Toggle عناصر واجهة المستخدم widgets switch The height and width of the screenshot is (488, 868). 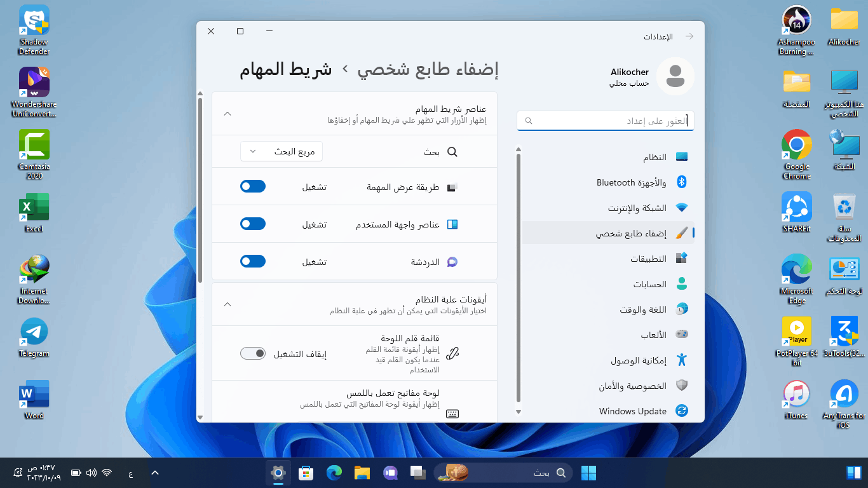(253, 224)
